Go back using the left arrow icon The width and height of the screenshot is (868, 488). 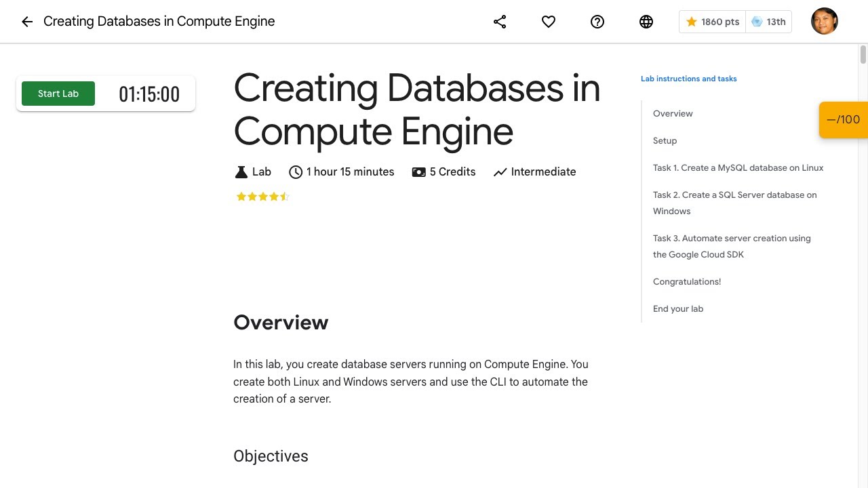(27, 22)
